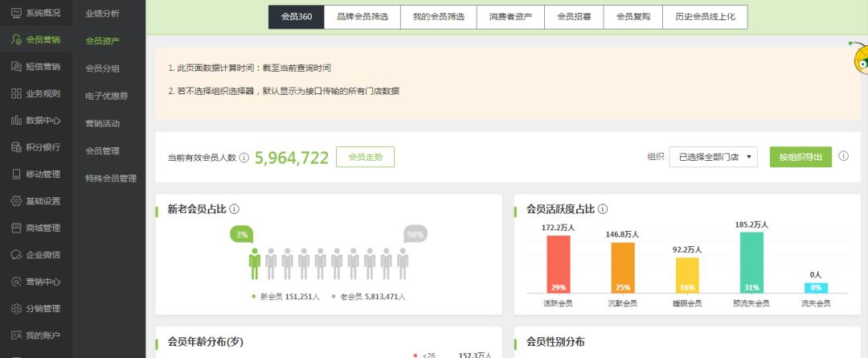Click the 数据中心 bar chart icon
Viewport: 868px width, 358px height.
pos(17,120)
